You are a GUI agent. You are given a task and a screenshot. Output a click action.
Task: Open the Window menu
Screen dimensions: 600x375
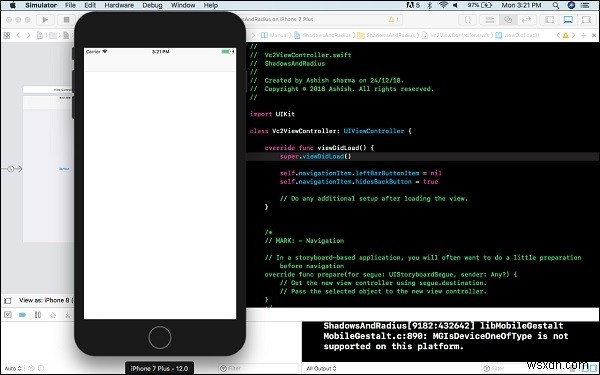coord(183,5)
